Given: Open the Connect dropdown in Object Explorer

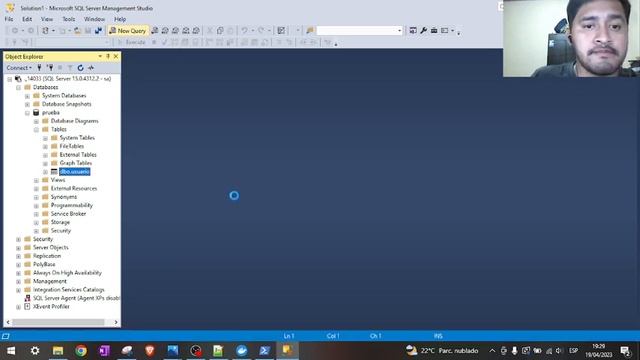Looking at the screenshot, I should [x=19, y=68].
